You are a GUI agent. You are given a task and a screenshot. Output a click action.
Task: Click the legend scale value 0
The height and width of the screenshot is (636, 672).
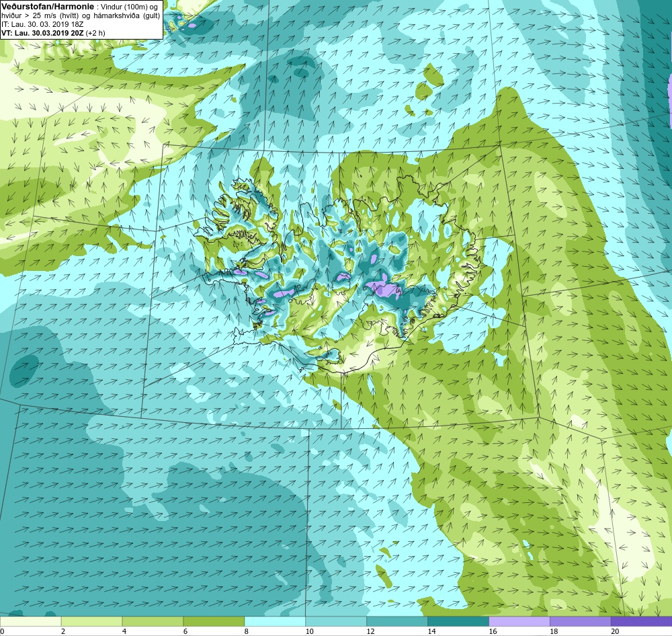pos(2,631)
